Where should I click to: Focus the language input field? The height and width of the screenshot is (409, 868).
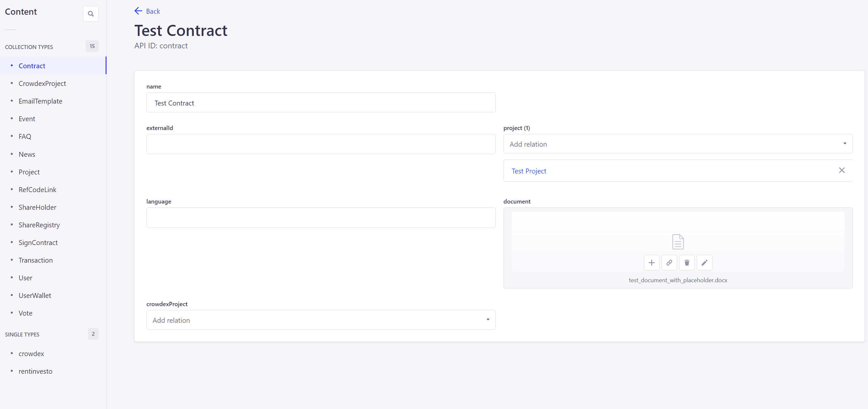321,218
